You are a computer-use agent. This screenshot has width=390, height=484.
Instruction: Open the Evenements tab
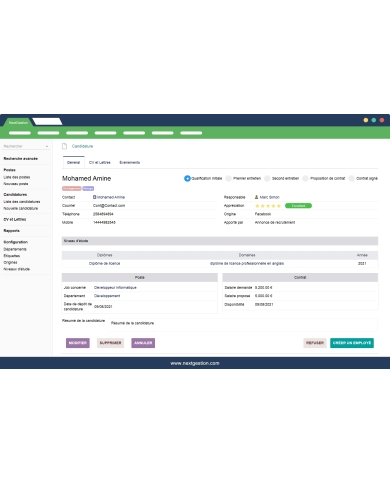(130, 162)
